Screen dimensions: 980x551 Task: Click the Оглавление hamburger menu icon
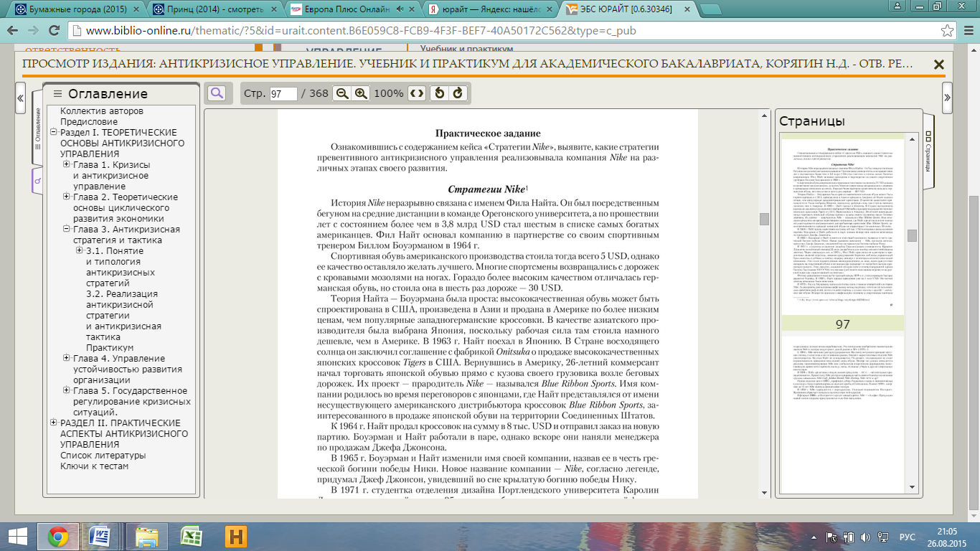pyautogui.click(x=58, y=94)
